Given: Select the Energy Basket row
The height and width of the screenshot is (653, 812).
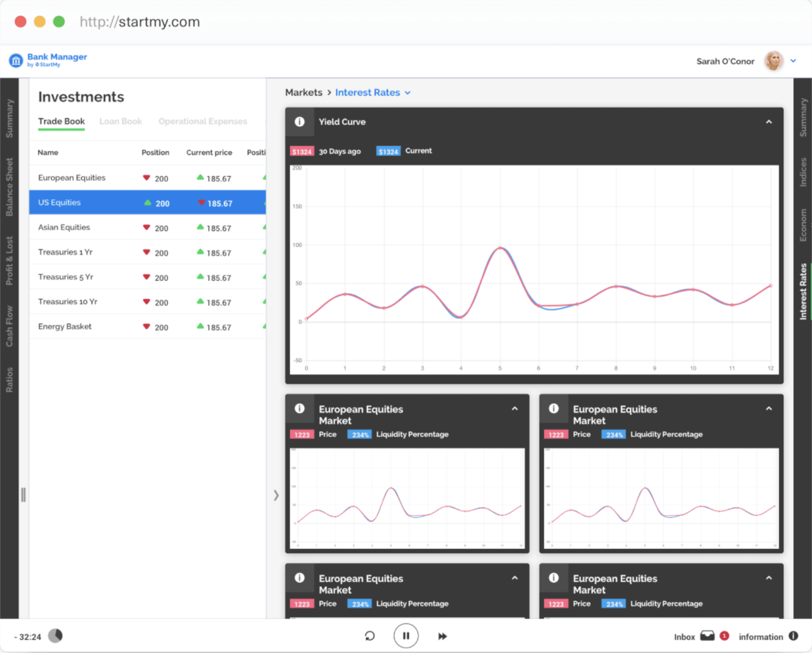Looking at the screenshot, I should (x=147, y=326).
